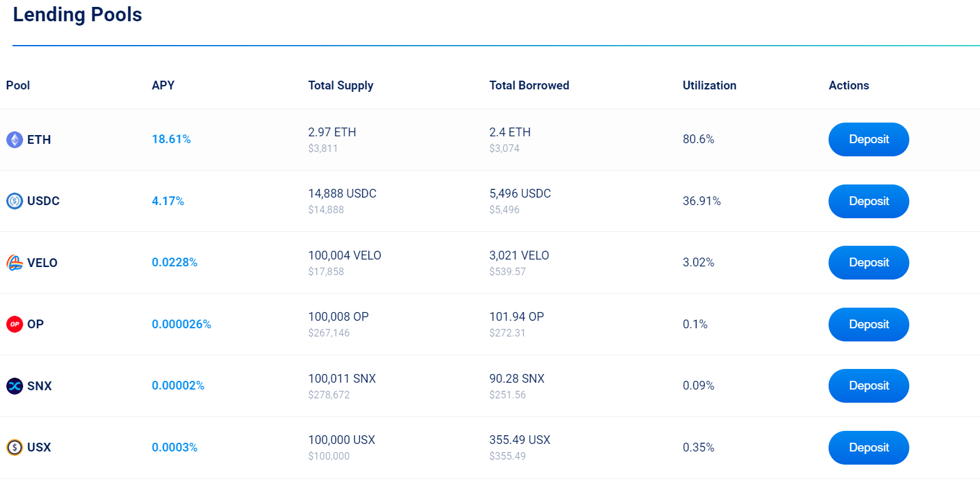Click the Total Borrowed column header

pyautogui.click(x=529, y=86)
